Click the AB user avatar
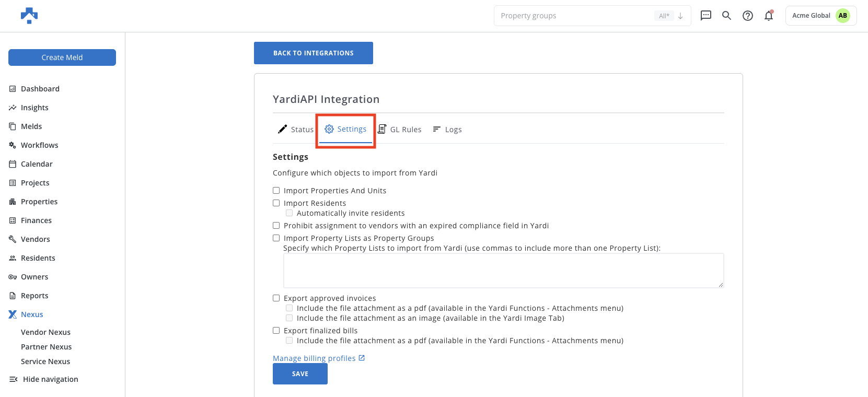 tap(842, 16)
